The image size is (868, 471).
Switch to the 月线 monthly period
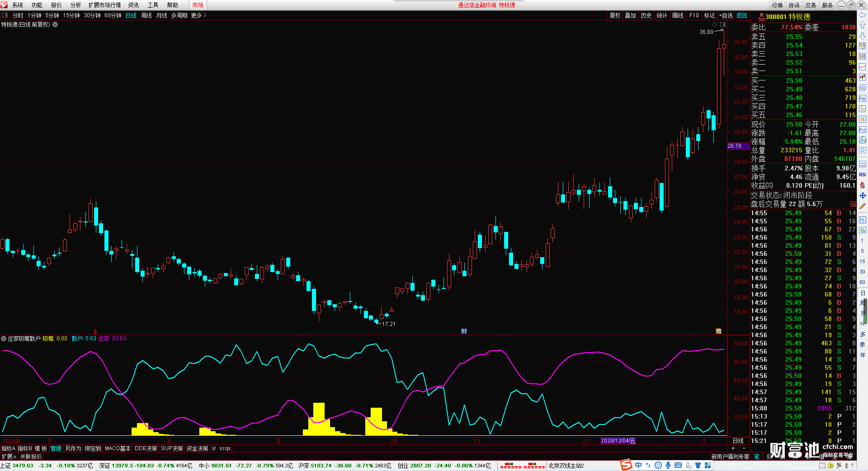pyautogui.click(x=162, y=15)
